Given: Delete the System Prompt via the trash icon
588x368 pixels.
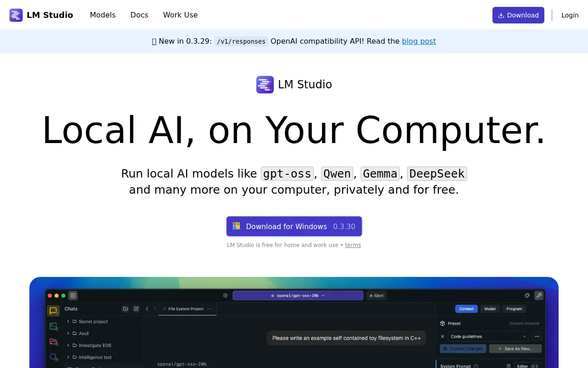Looking at the screenshot, I should click(509, 366).
